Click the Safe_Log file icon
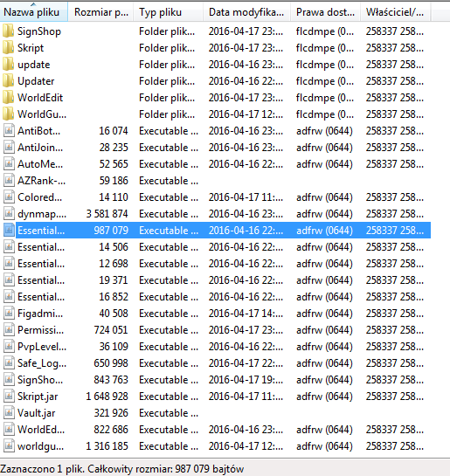The width and height of the screenshot is (450, 476). [9, 363]
